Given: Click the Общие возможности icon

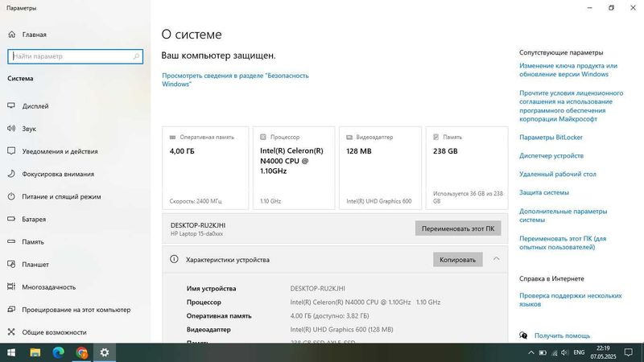Looking at the screenshot, I should [11, 332].
